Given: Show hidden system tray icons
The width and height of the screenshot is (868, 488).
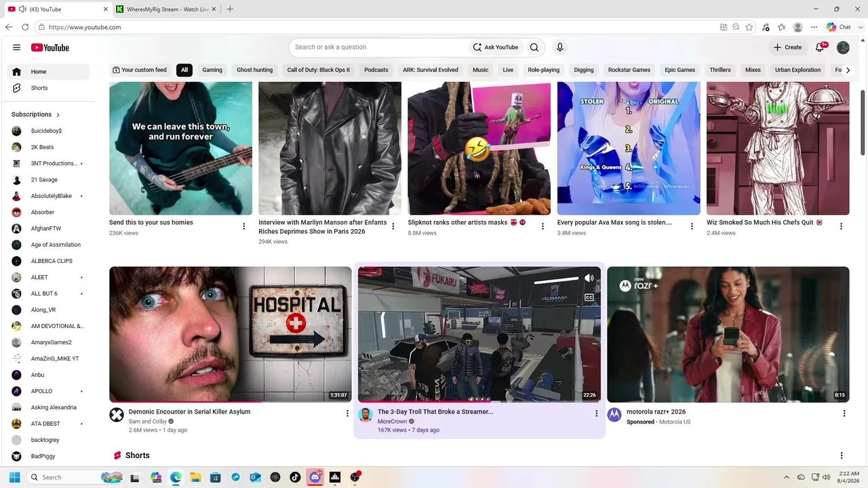Looking at the screenshot, I should pos(787,477).
